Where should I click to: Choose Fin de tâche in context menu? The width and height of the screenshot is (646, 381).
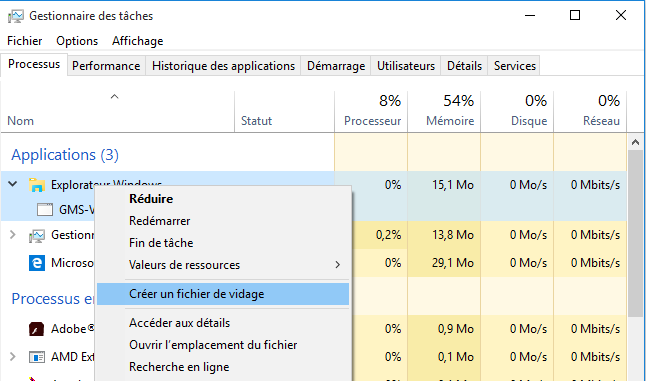[x=223, y=243]
